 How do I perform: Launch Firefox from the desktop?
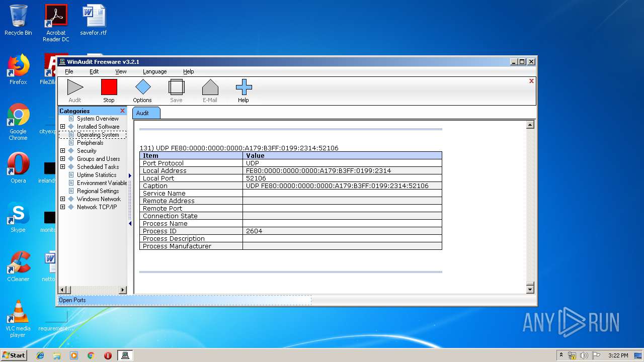(x=18, y=69)
